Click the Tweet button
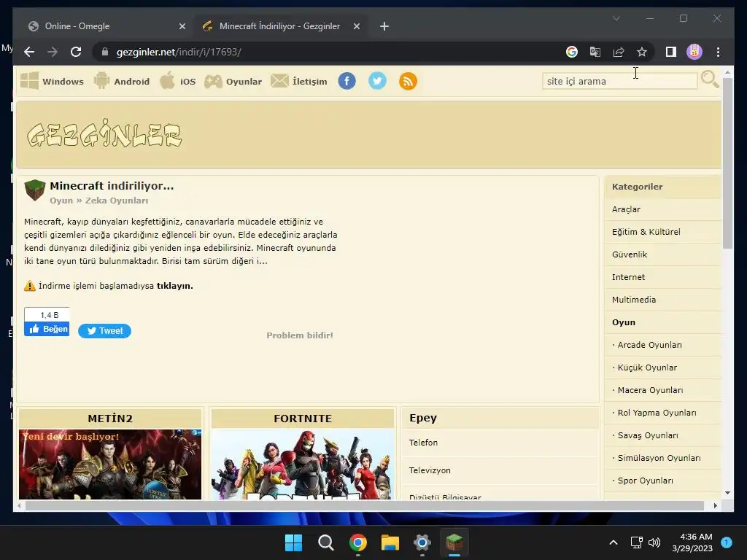The width and height of the screenshot is (747, 560). pyautogui.click(x=105, y=331)
